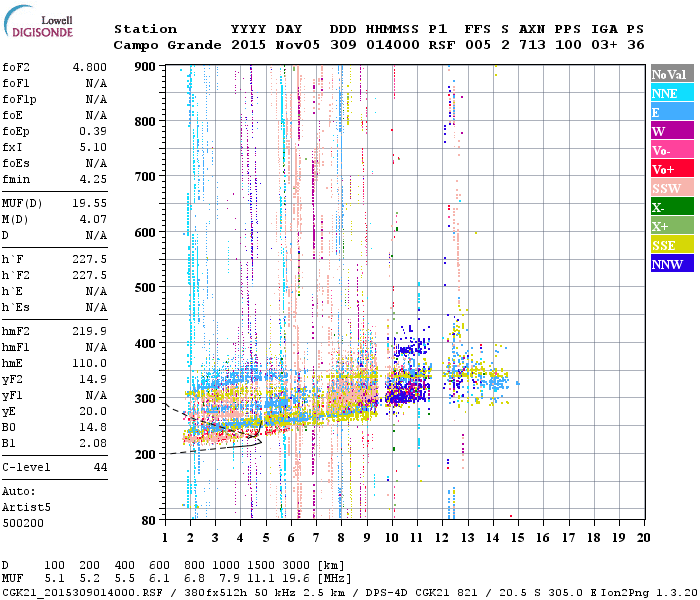Viewport: 700px width, 600px height.
Task: Click the SSW legend swatch
Action: pos(672,188)
